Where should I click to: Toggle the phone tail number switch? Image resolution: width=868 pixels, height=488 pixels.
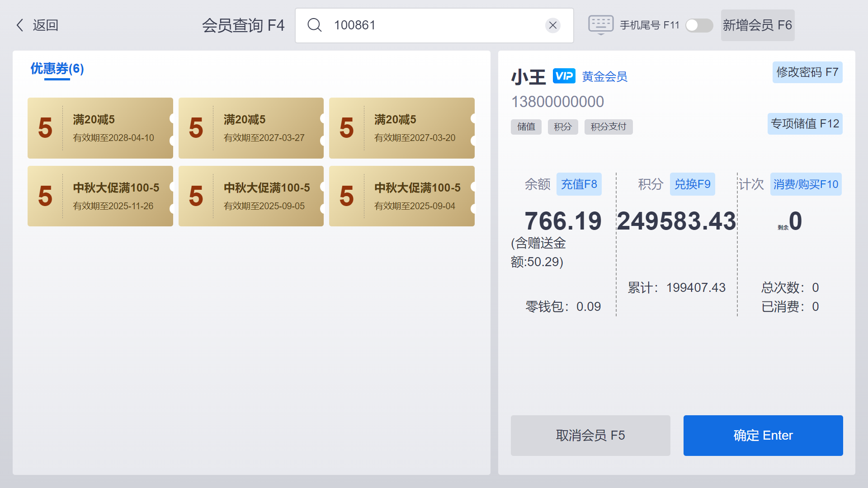699,25
